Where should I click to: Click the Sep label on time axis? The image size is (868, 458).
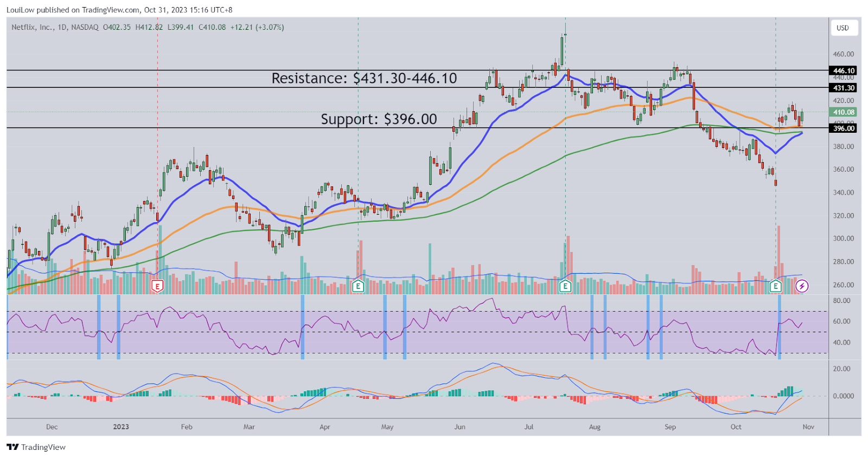tap(671, 427)
